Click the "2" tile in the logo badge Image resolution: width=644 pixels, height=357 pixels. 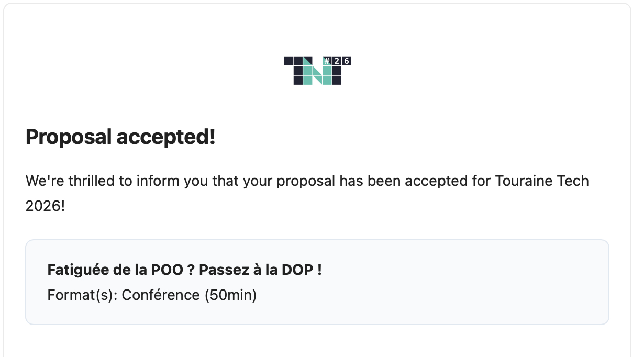point(337,61)
